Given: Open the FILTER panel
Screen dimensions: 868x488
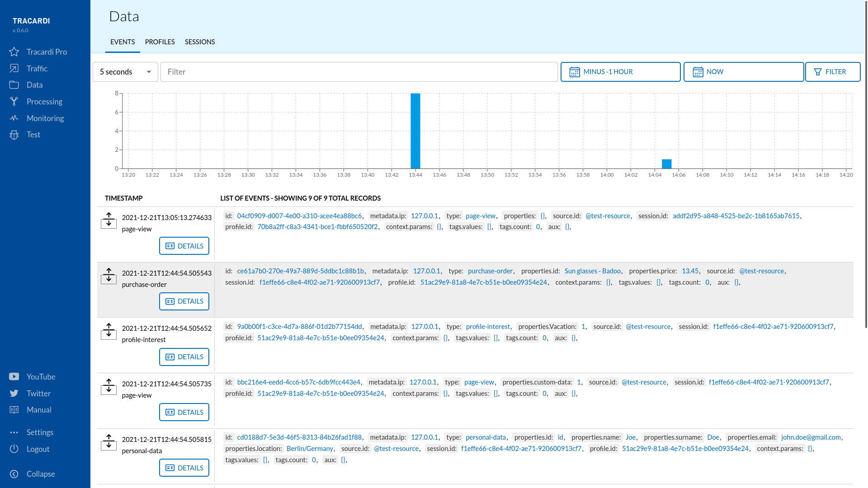Looking at the screenshot, I should [x=833, y=71].
